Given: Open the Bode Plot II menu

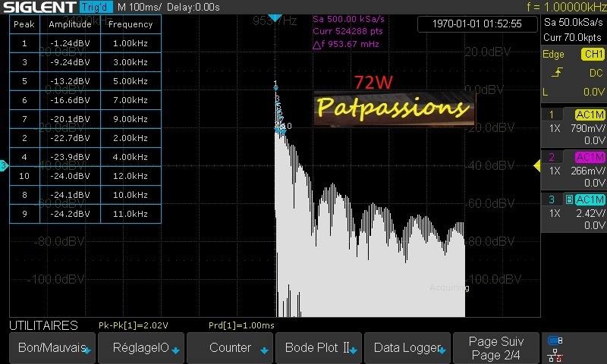Looking at the screenshot, I should tap(319, 348).
